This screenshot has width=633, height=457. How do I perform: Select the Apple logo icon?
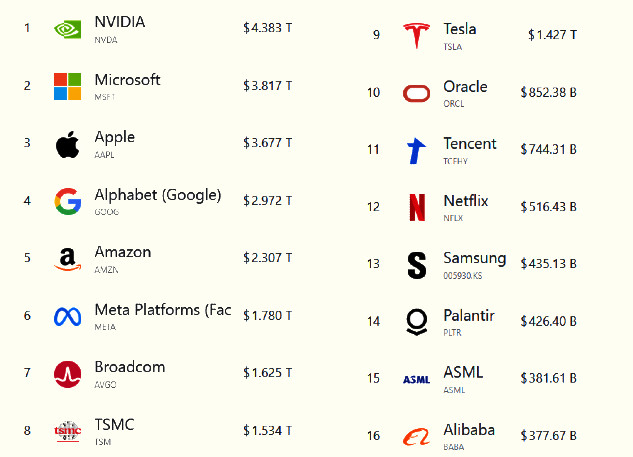(x=67, y=144)
